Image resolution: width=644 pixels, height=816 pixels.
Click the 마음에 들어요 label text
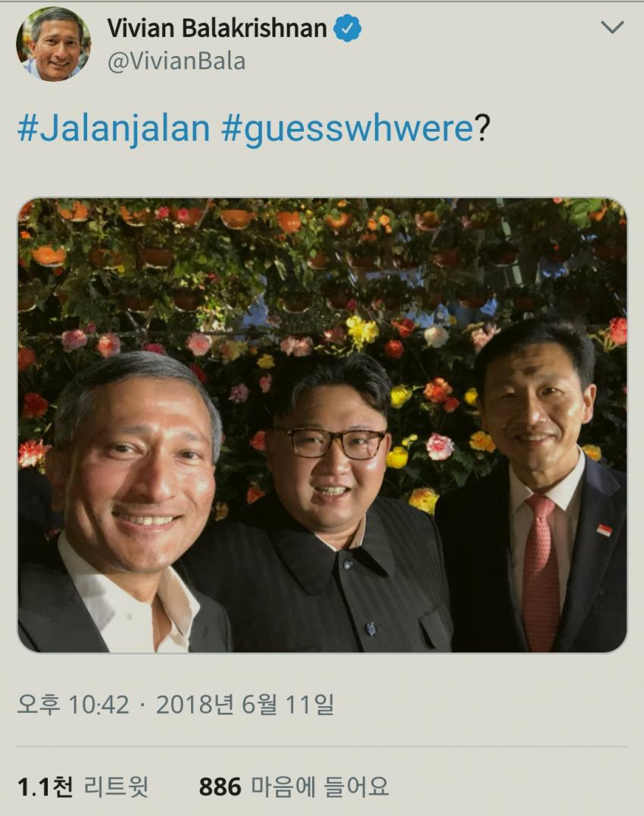click(x=320, y=786)
